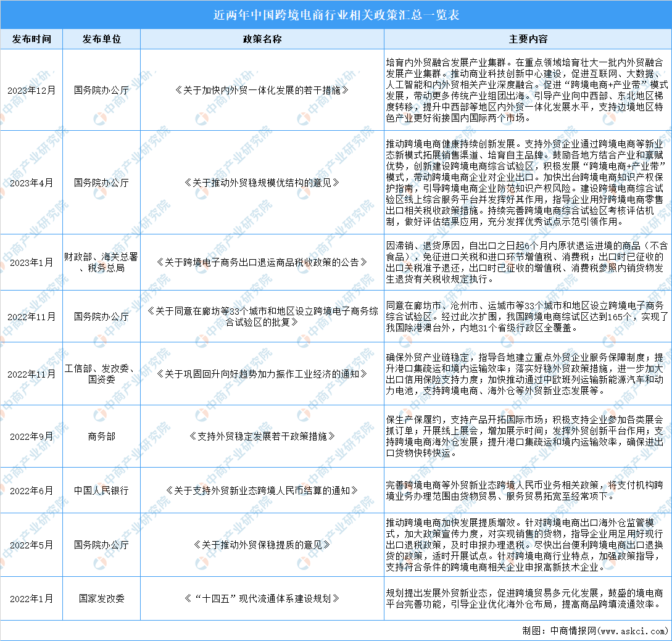Click the date cell "2023年4月"
Screen dimensions: 672x641
tap(31, 183)
